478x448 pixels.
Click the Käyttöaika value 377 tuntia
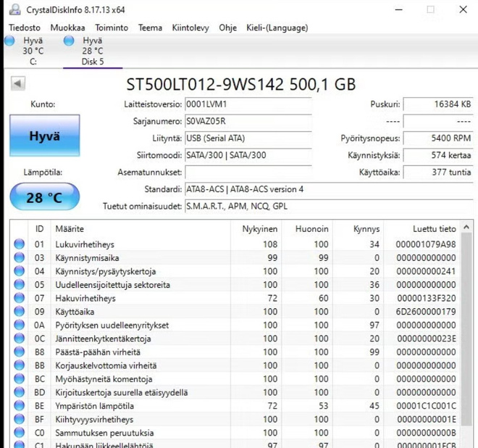tap(438, 173)
